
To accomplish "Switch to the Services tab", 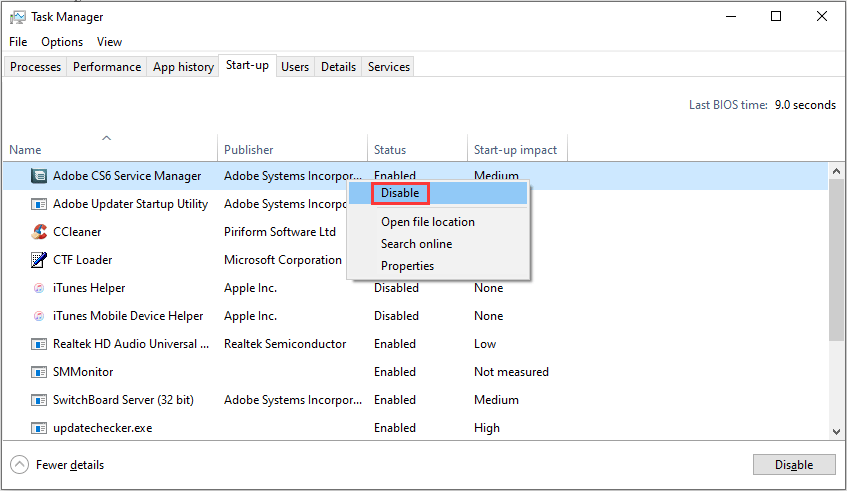I will tap(389, 67).
